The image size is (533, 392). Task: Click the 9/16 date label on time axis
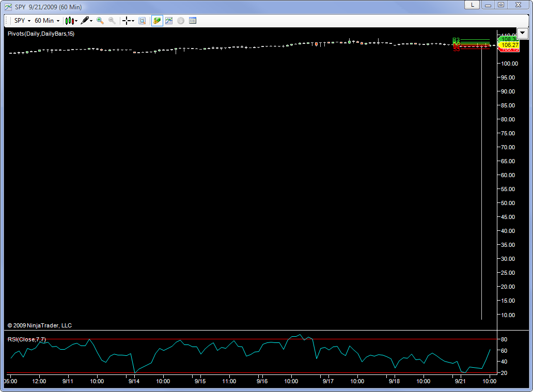(262, 381)
